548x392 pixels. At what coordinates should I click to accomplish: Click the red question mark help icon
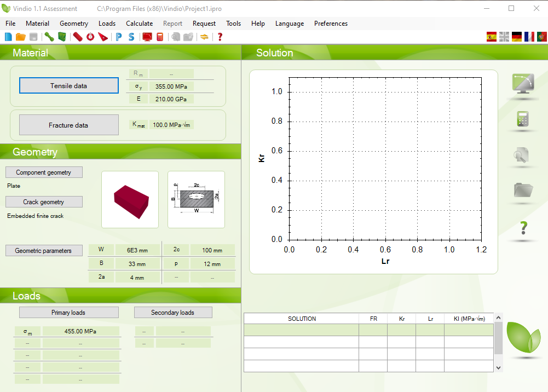tap(220, 37)
